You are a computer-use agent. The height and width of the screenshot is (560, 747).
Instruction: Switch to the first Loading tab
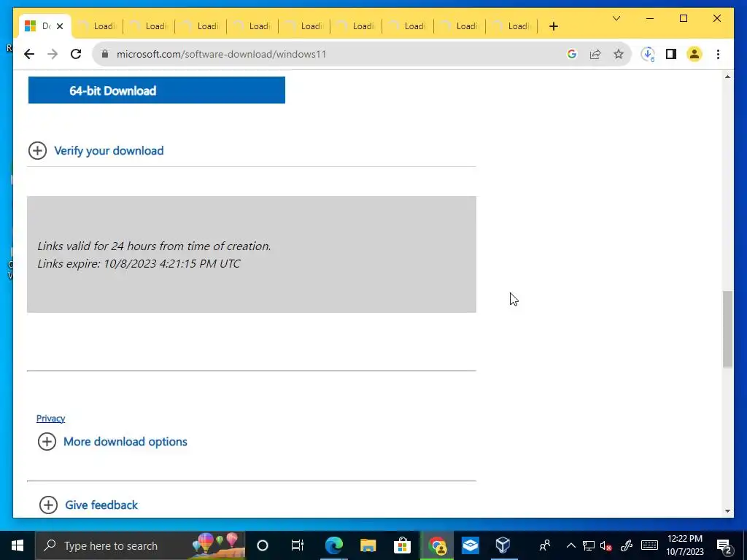pyautogui.click(x=98, y=27)
